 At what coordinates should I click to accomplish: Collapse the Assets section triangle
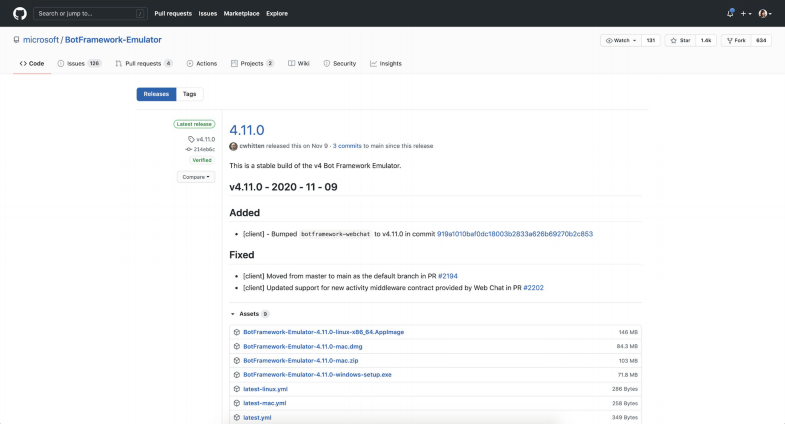tap(232, 314)
